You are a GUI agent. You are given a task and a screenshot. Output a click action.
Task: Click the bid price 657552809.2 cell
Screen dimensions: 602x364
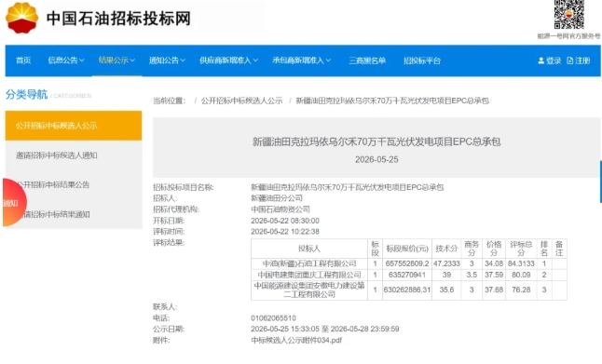tap(407, 263)
